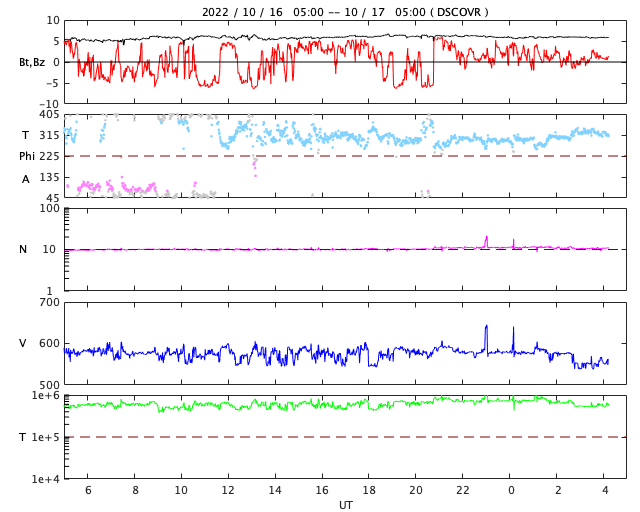Click the "315" tick of the Phi panel
This screenshot has width=640, height=512.
point(49,135)
